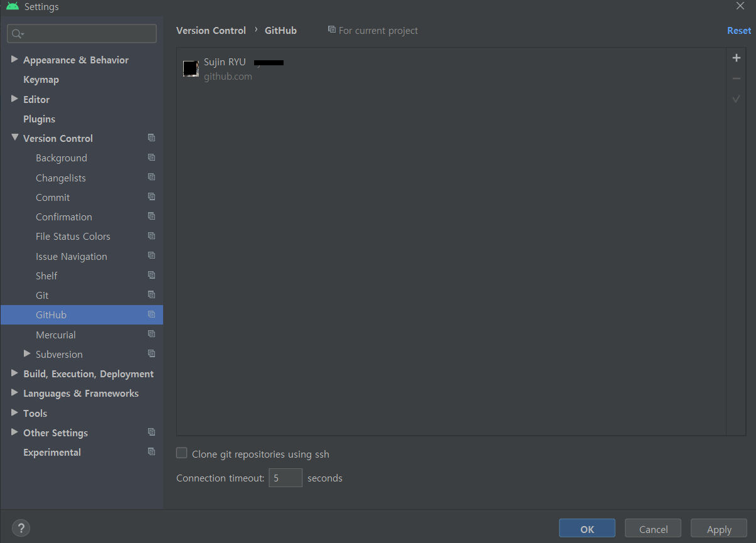756x543 pixels.
Task: Click the Reset link
Action: click(x=739, y=31)
